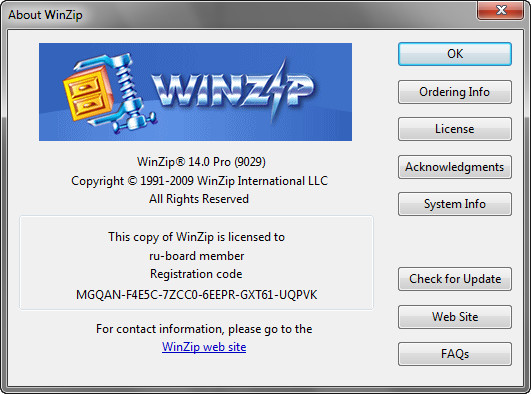Open the Web Site button
The width and height of the screenshot is (531, 394).
coord(455,317)
